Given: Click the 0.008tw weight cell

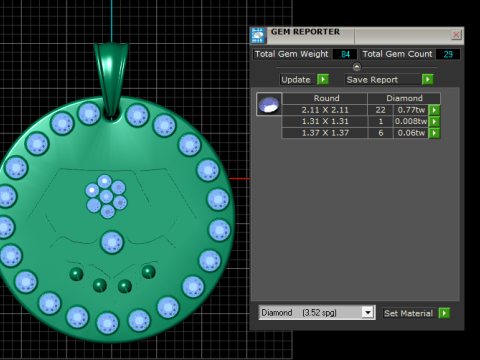Looking at the screenshot, I should 411,121.
